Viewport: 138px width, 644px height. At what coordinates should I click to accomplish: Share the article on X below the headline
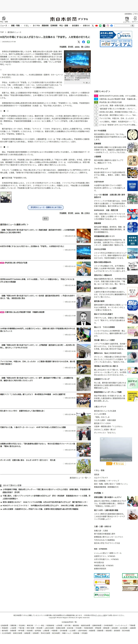79,42
